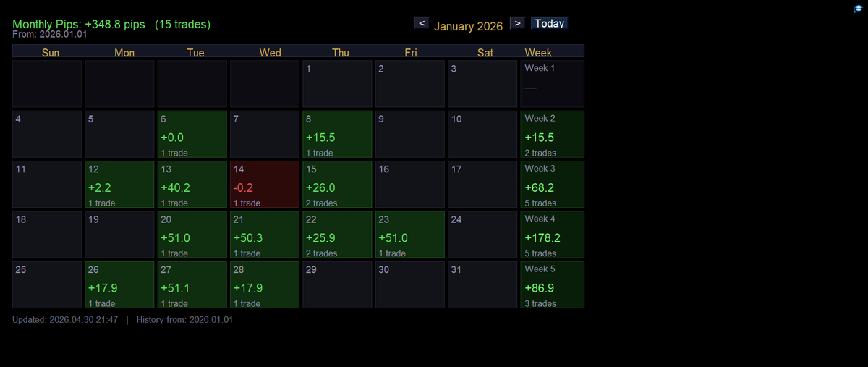Click the Updated: 2026.04.30 21:47 timestamp

tap(65, 319)
